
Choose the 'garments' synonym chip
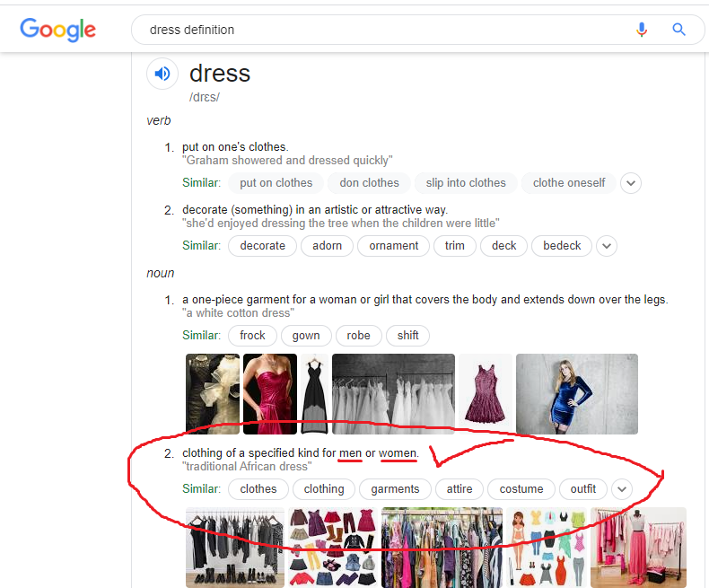[395, 489]
